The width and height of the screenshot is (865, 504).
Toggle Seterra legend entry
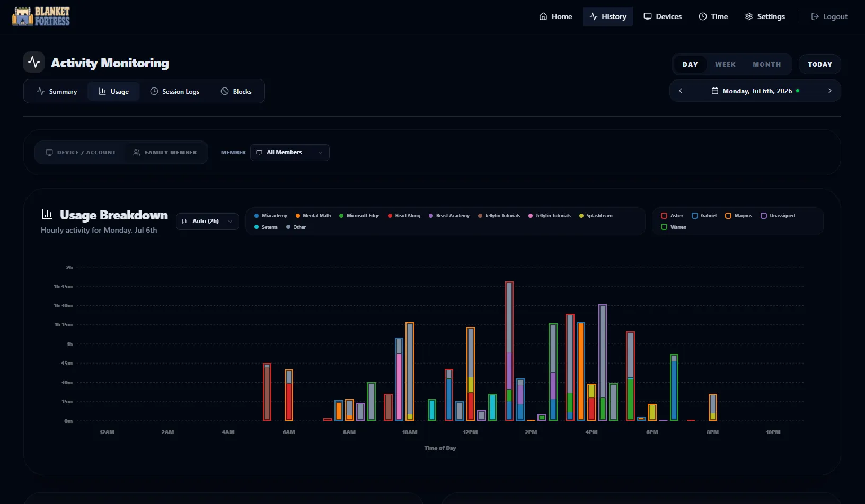pos(266,227)
